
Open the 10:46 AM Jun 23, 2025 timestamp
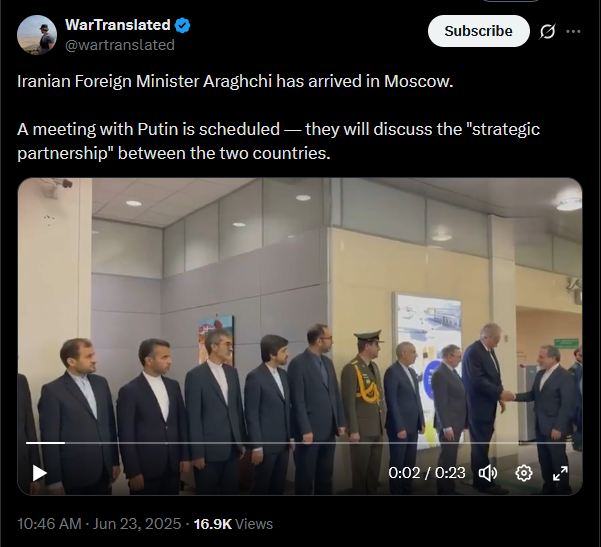point(99,524)
